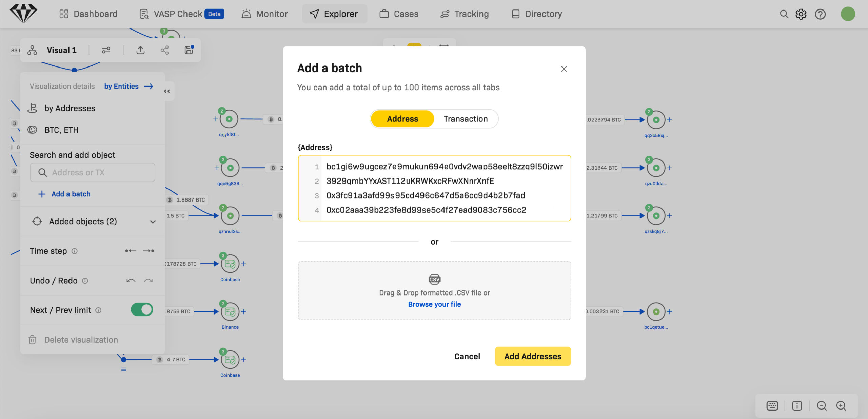868x419 pixels.
Task: Click the export upload icon in toolbar
Action: click(140, 50)
